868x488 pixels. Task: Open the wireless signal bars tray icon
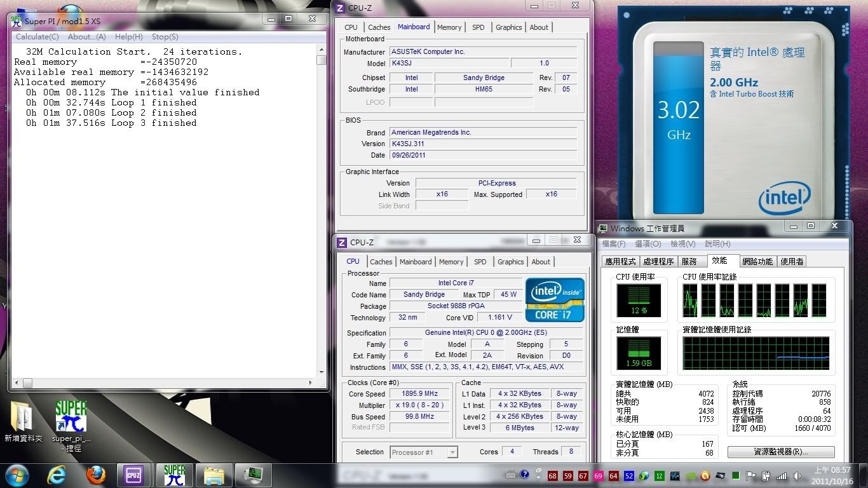(x=781, y=476)
